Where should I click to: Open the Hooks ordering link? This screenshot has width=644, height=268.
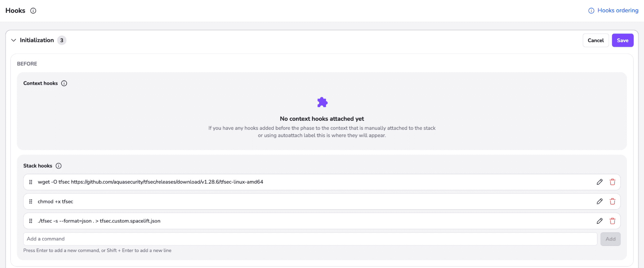(618, 10)
